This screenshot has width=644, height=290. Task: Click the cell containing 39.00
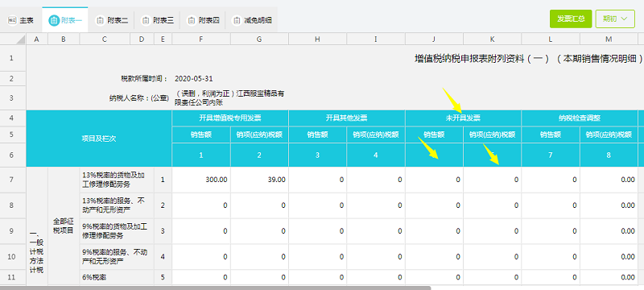259,180
